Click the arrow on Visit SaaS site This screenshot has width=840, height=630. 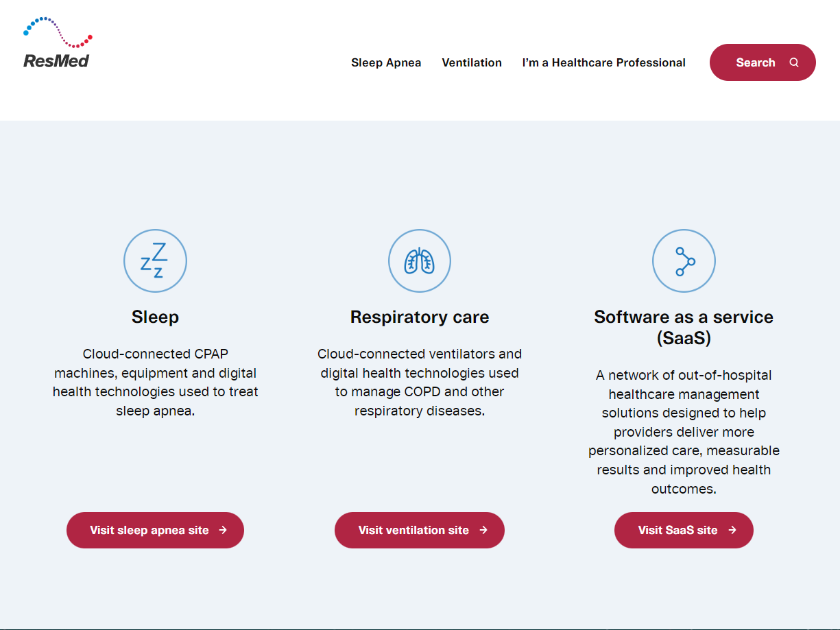[x=732, y=530]
